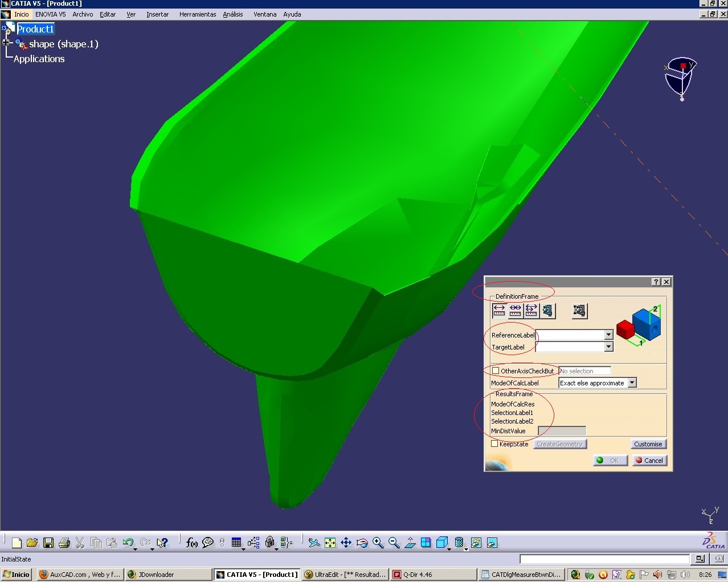This screenshot has height=582, width=728.
Task: Click the Cut scissors icon
Action: (x=80, y=543)
